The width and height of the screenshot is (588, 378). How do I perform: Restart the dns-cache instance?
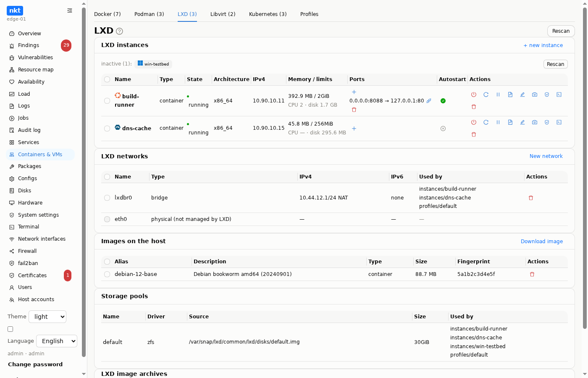tap(486, 122)
